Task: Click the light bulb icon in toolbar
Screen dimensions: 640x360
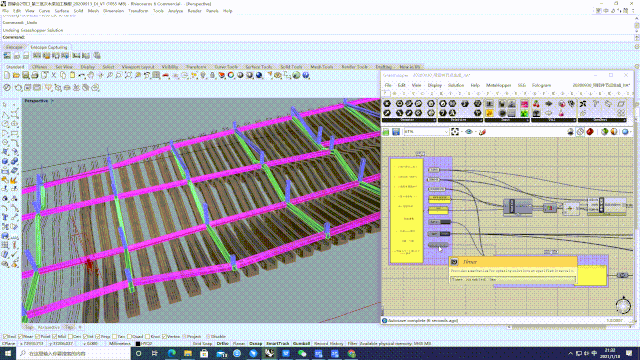Action: [203, 76]
